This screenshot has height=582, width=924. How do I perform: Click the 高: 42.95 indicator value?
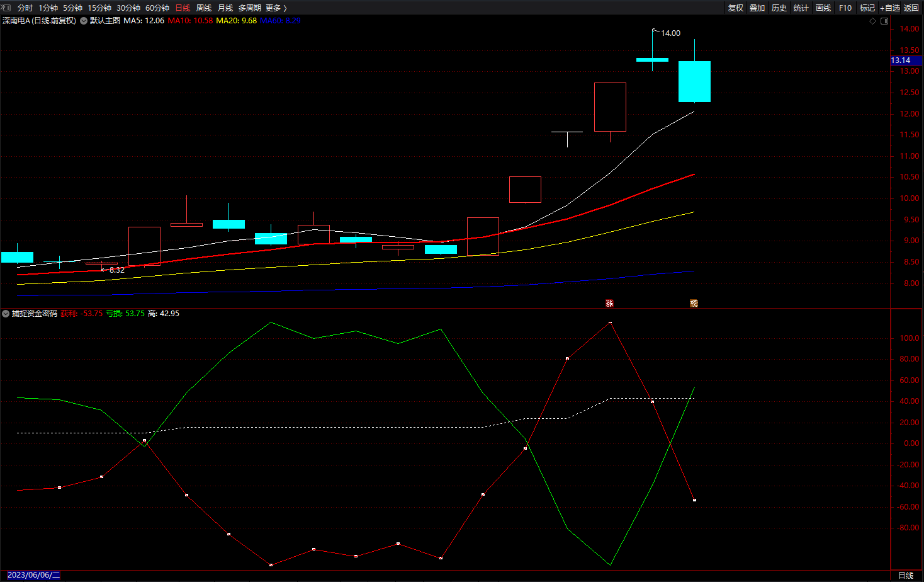coord(164,314)
